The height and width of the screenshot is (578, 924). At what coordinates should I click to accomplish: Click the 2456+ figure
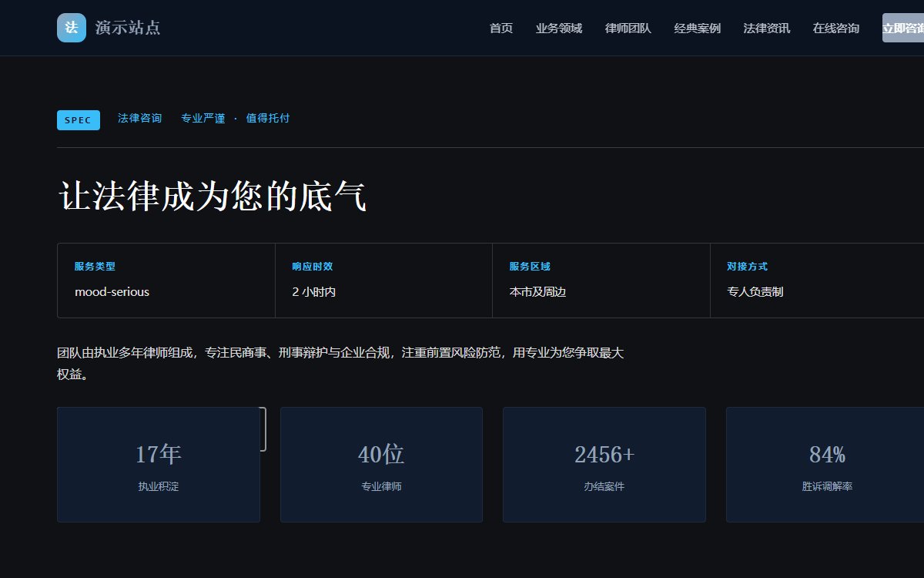[x=604, y=455]
